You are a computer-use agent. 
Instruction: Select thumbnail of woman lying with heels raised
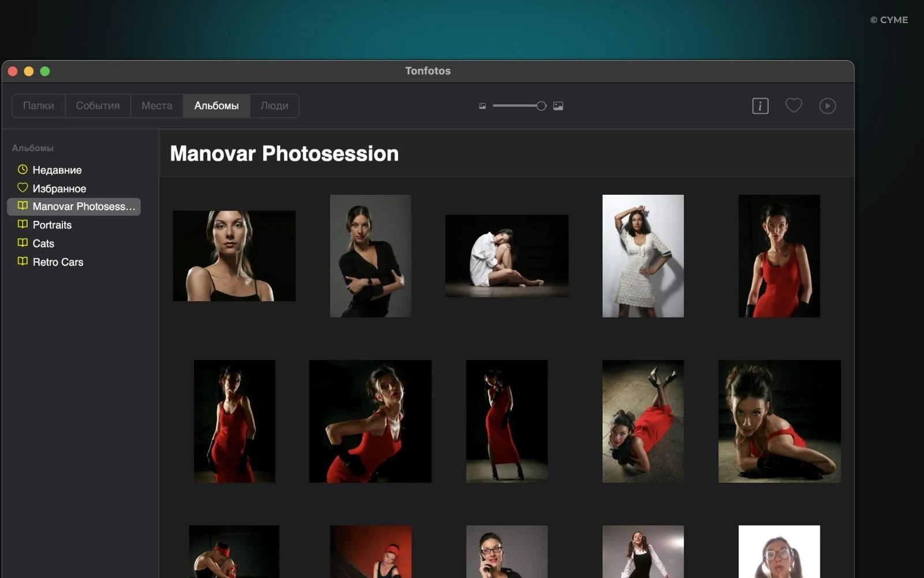(643, 421)
